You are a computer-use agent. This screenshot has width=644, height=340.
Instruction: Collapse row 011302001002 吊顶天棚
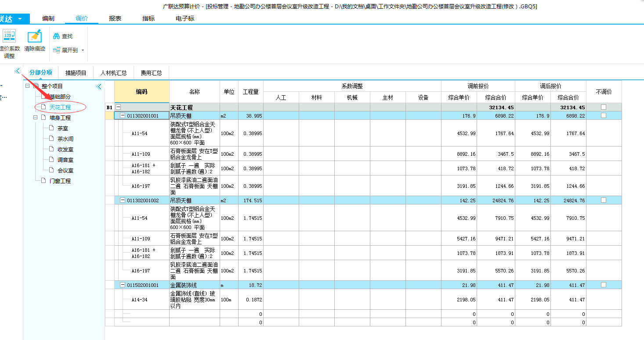pos(123,200)
